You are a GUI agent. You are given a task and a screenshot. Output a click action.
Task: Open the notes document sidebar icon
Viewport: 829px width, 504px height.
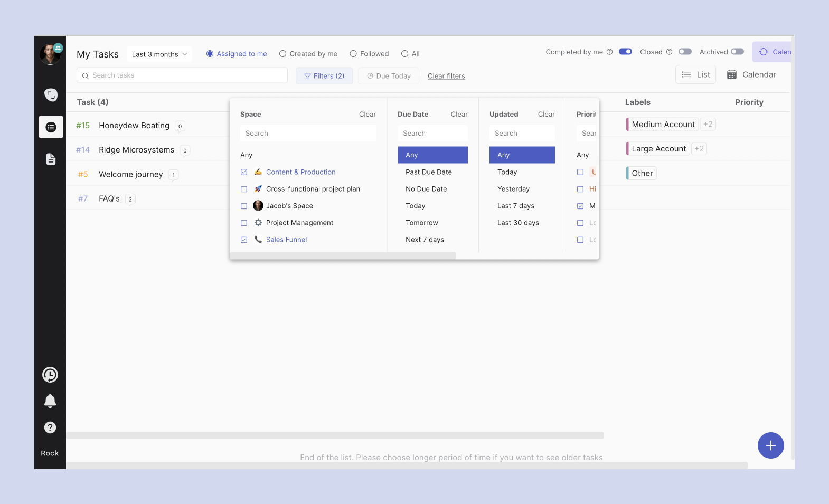pos(51,159)
